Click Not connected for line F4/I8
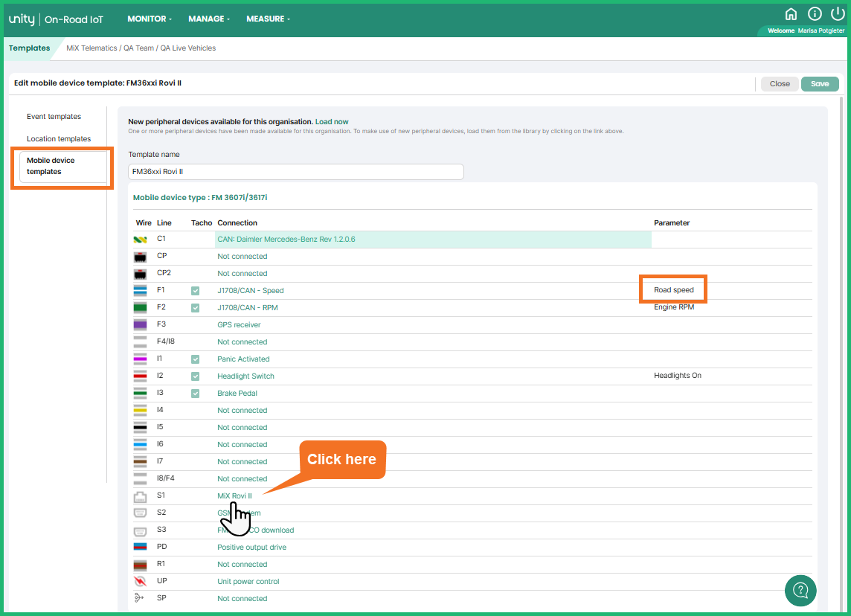 pyautogui.click(x=242, y=342)
